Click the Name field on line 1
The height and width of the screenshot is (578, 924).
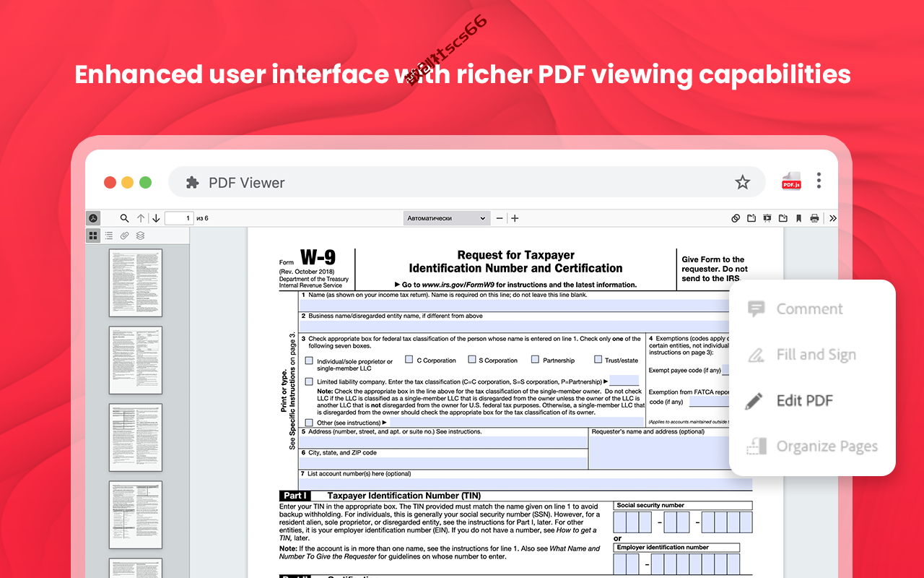point(515,306)
